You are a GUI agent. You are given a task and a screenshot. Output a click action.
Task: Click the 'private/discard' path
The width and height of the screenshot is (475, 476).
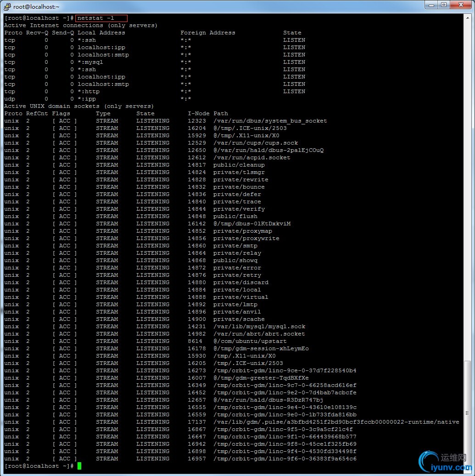(x=240, y=282)
